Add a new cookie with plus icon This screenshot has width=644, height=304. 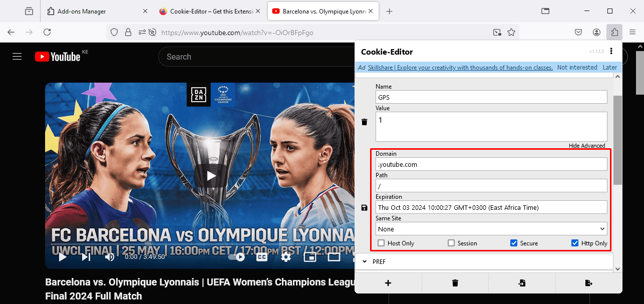tap(388, 283)
